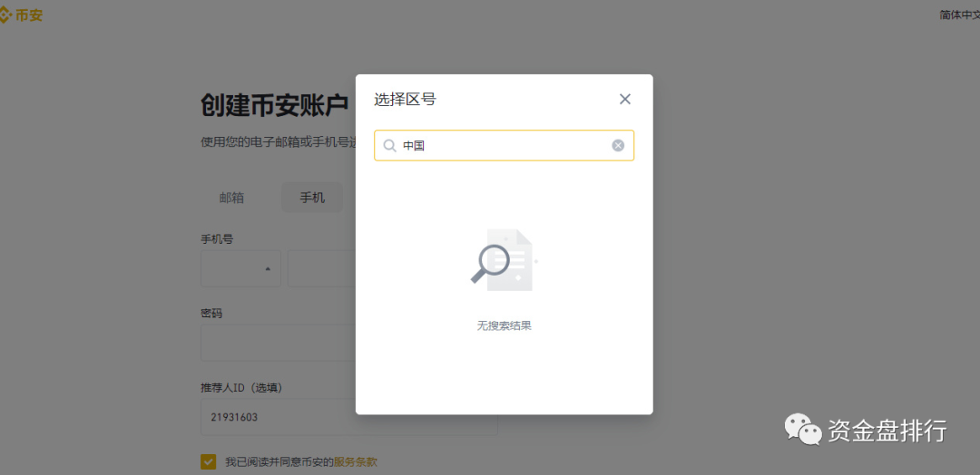Viewport: 980px width, 475px height.
Task: Focus the area code search field
Action: point(504,145)
